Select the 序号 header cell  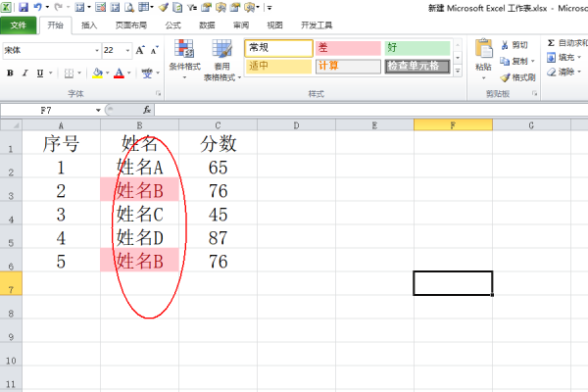point(61,142)
